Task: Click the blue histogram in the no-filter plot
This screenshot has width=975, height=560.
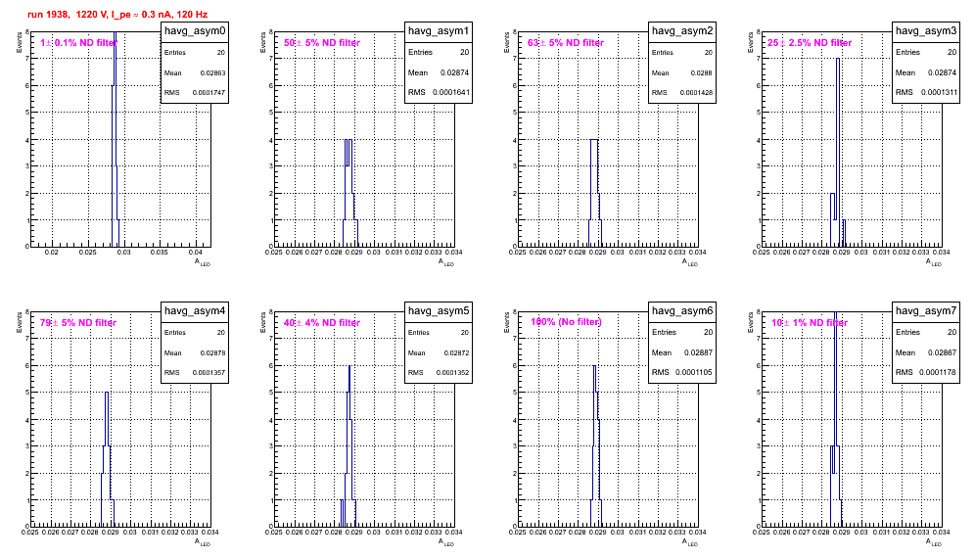Action: (596, 448)
